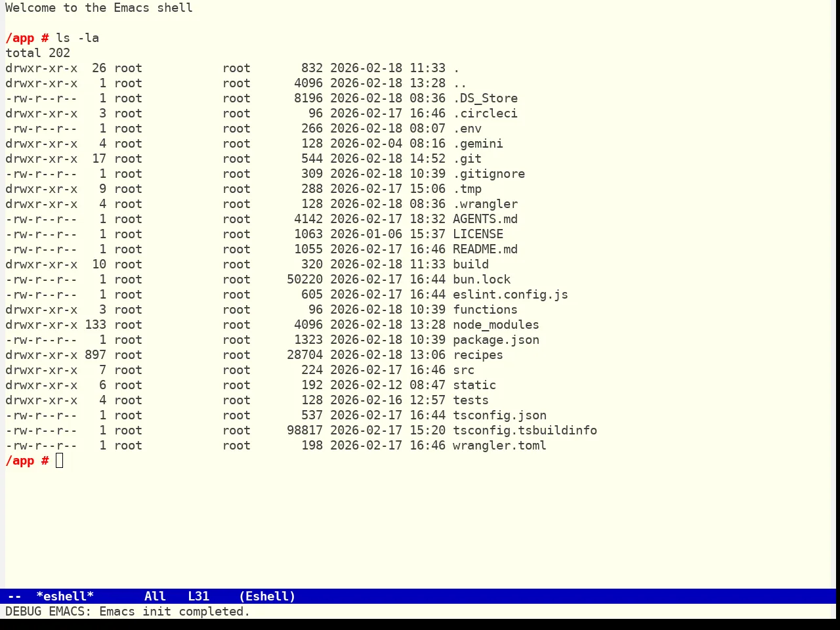Click the .tmp directory name
Viewport: 840px width, 630px height.
[467, 189]
